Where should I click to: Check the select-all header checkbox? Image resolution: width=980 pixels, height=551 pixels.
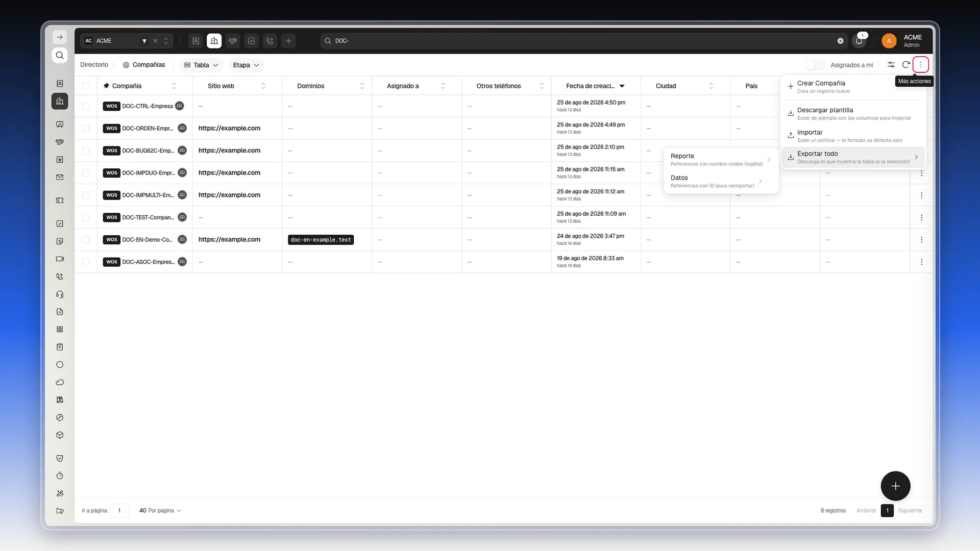(x=86, y=86)
